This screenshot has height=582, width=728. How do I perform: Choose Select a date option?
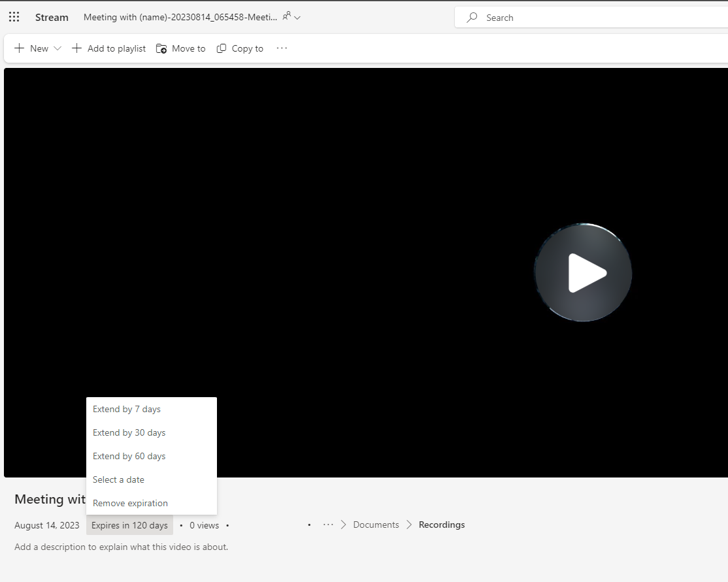pyautogui.click(x=152, y=479)
